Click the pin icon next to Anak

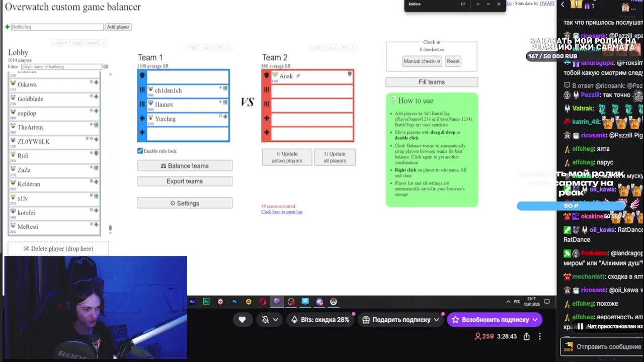click(x=298, y=76)
